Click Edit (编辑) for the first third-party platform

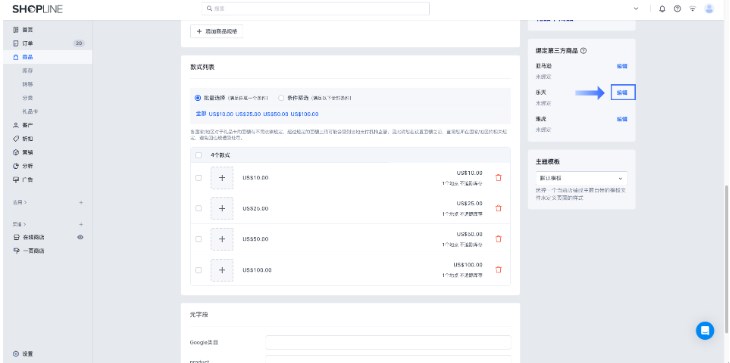622,66
